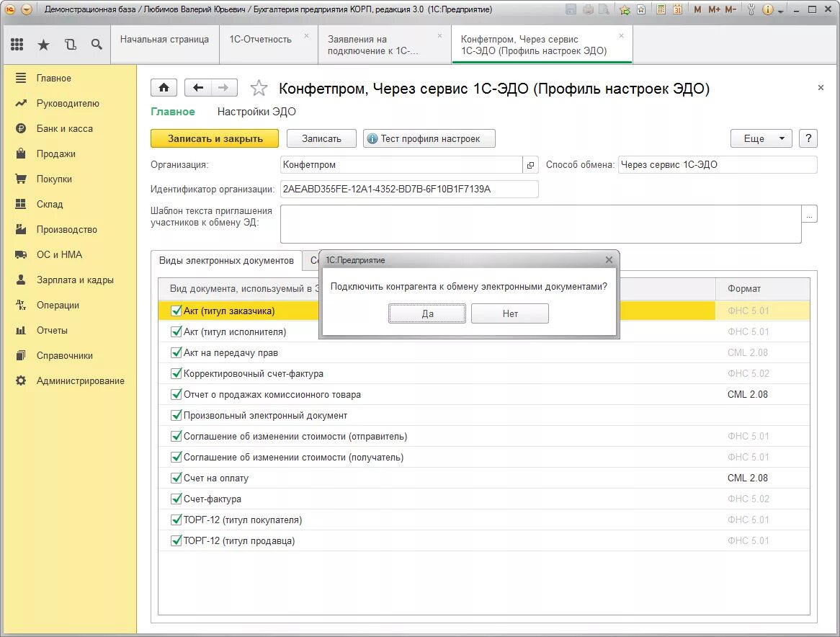
Task: Open ОС и НМА section
Action: [59, 254]
